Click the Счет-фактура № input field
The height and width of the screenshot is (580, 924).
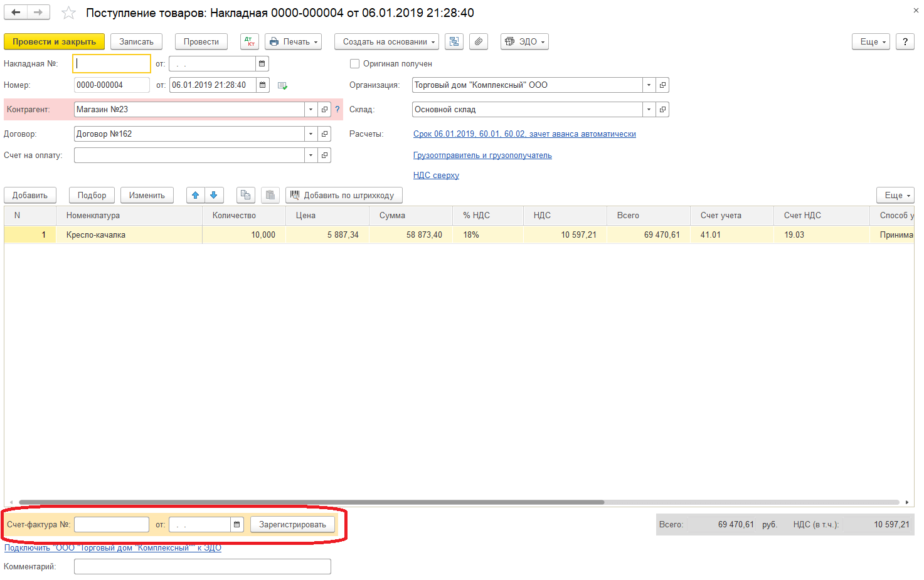(112, 525)
